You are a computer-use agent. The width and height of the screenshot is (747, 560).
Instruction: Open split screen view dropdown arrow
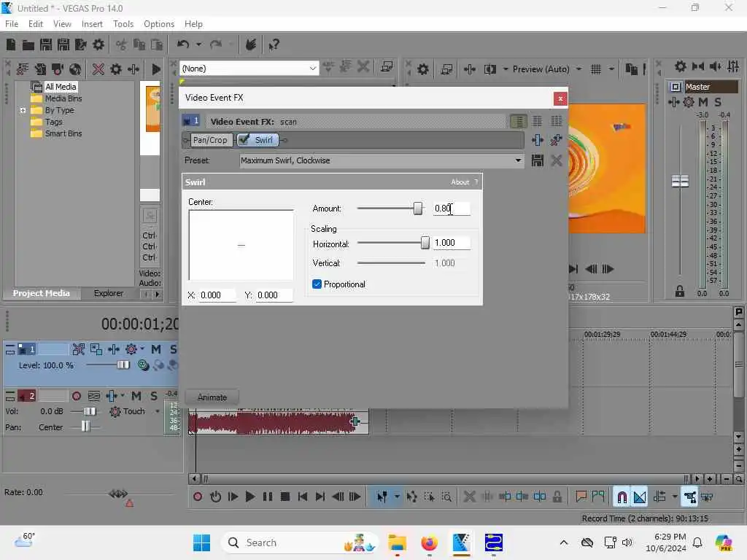[x=506, y=69]
